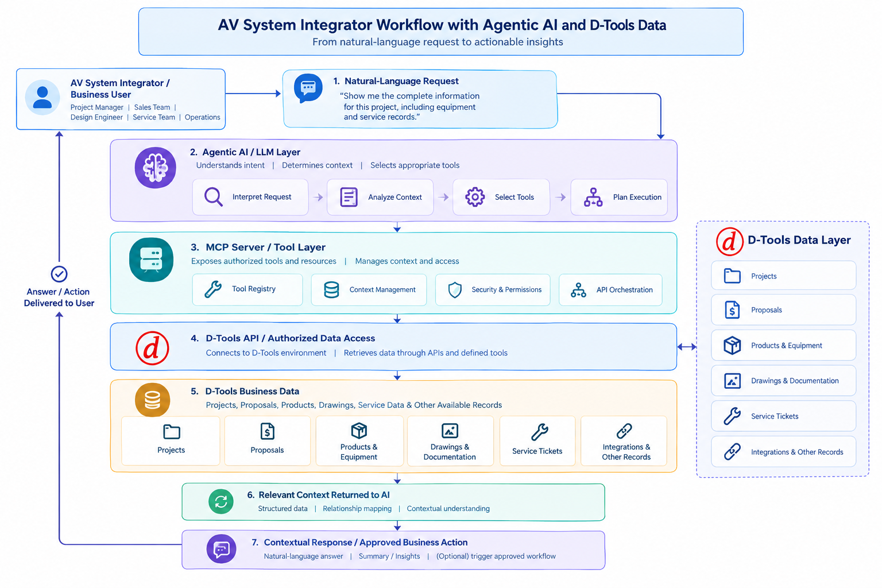Click the 'Design Engineer' role text
Screen dimensions: 882x588
click(x=96, y=117)
